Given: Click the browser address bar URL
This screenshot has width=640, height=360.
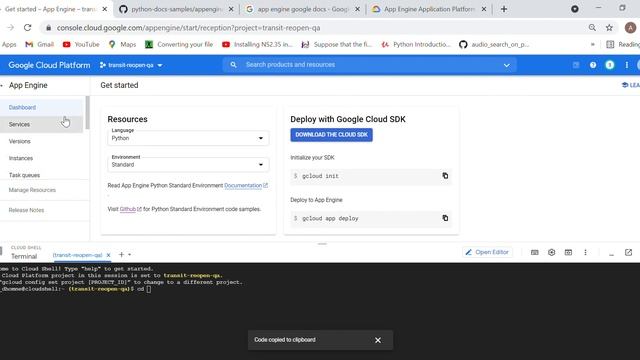Looking at the screenshot, I should pyautogui.click(x=189, y=28).
